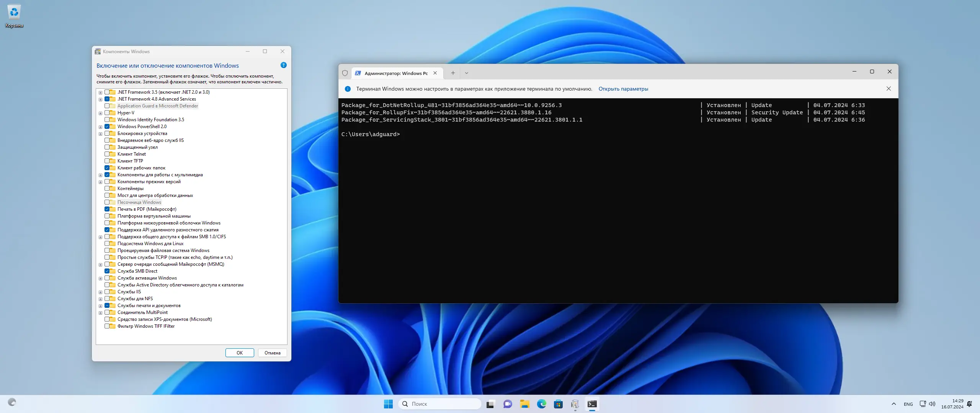Expand the .NET Framework 3.5 tree node
Viewport: 980px width, 413px height.
coord(100,92)
